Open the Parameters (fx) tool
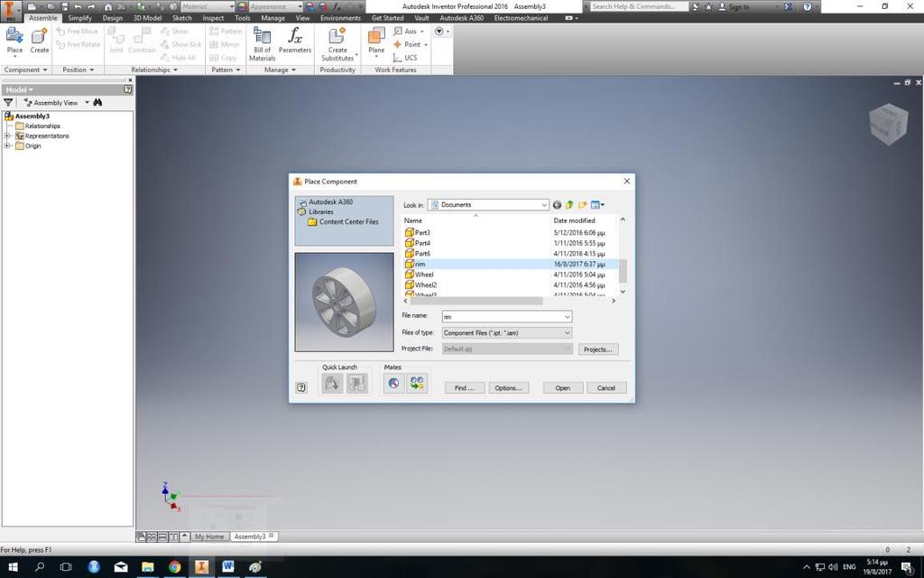The height and width of the screenshot is (578, 924). pyautogui.click(x=295, y=40)
